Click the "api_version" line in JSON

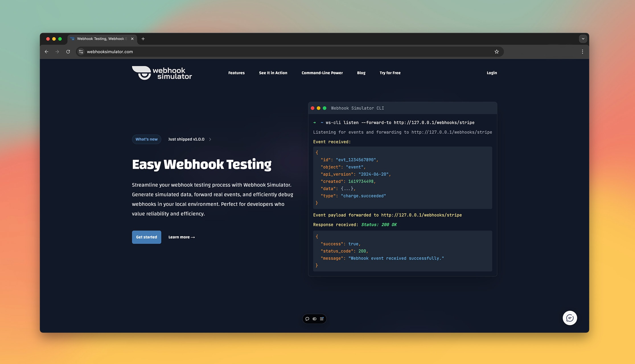point(355,174)
